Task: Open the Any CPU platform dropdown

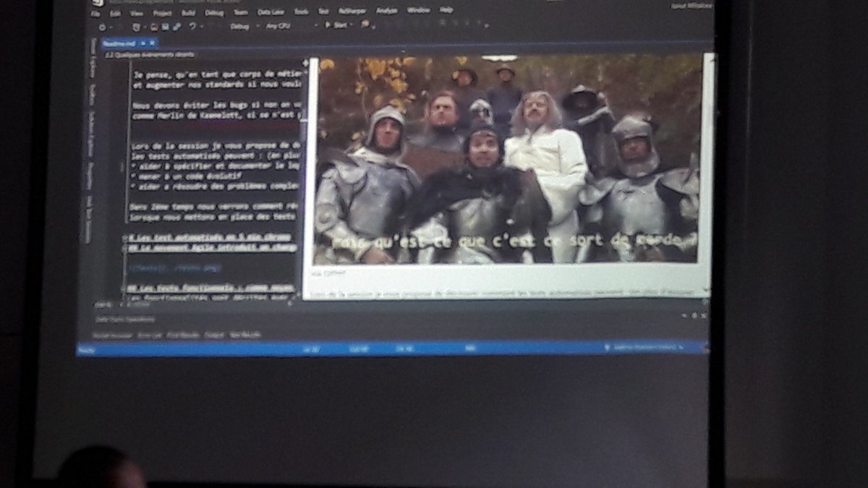Action: (292, 26)
